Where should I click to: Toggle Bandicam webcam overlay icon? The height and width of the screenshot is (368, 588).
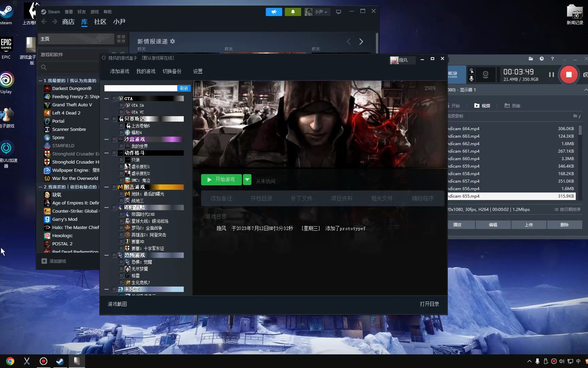[486, 75]
